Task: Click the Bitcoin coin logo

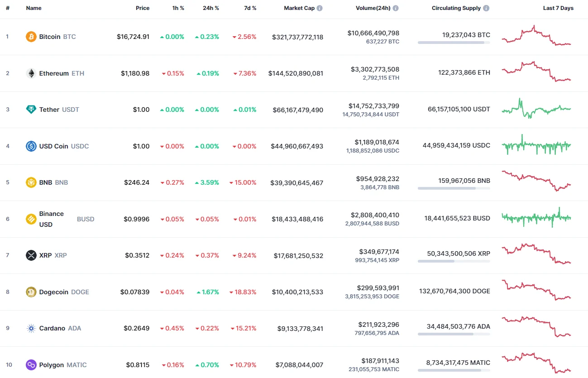Action: click(x=31, y=37)
